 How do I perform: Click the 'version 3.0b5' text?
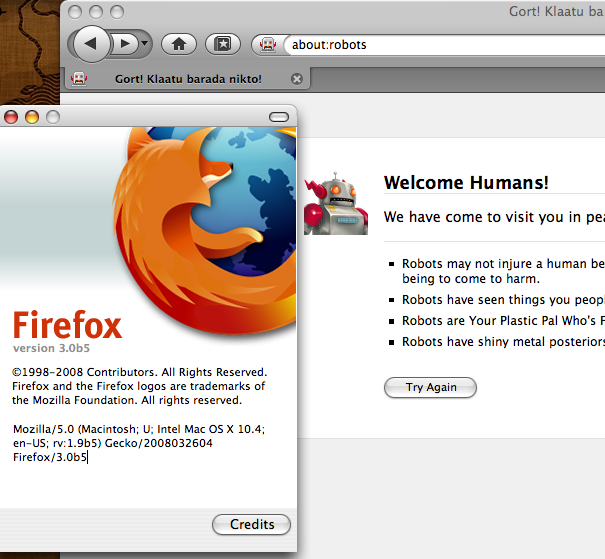[51, 348]
